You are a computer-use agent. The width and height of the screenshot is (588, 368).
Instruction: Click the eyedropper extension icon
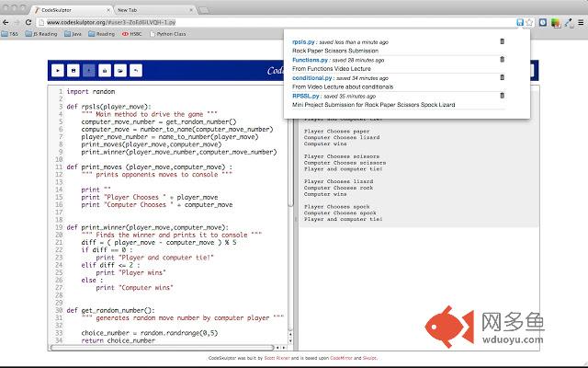tap(569, 23)
